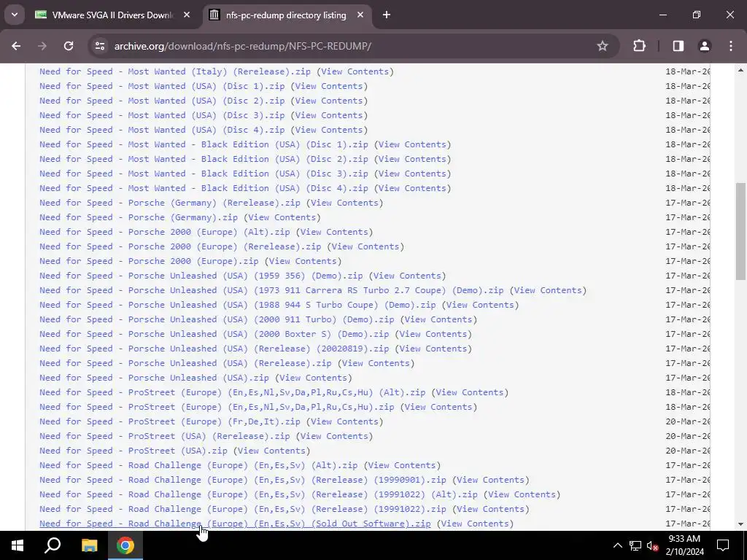747x560 pixels.
Task: Download Porsche (Germany) (Rerelease).zip
Action: point(169,203)
